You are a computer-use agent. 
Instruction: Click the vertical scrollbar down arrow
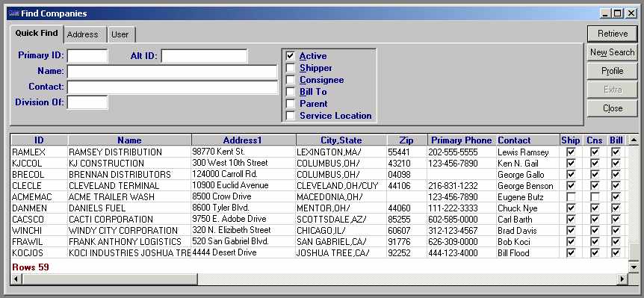[634, 267]
